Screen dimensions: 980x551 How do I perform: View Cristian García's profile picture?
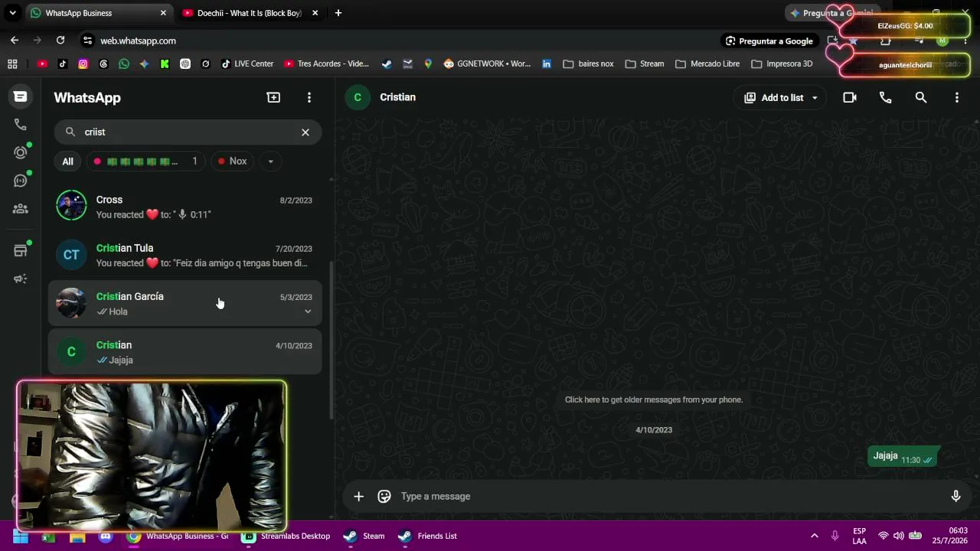point(71,303)
